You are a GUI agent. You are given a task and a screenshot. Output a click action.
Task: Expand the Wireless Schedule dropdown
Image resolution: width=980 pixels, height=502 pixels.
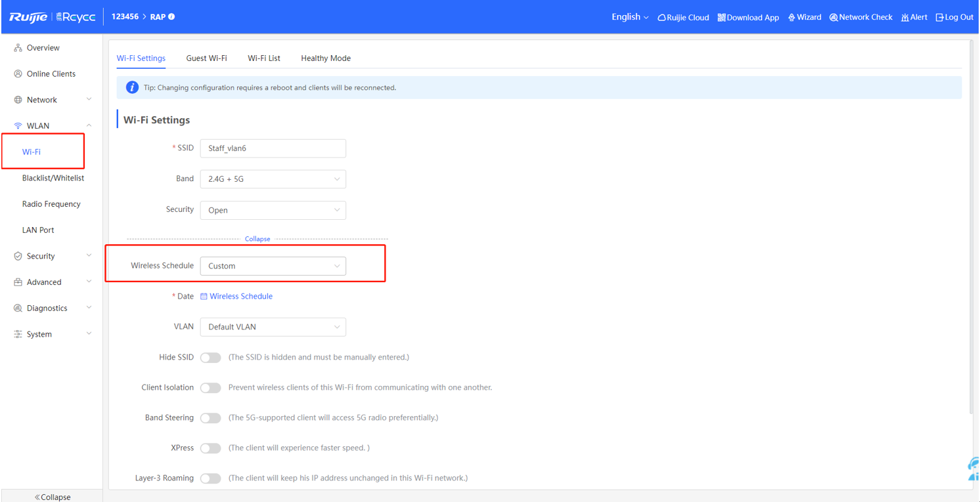point(273,266)
